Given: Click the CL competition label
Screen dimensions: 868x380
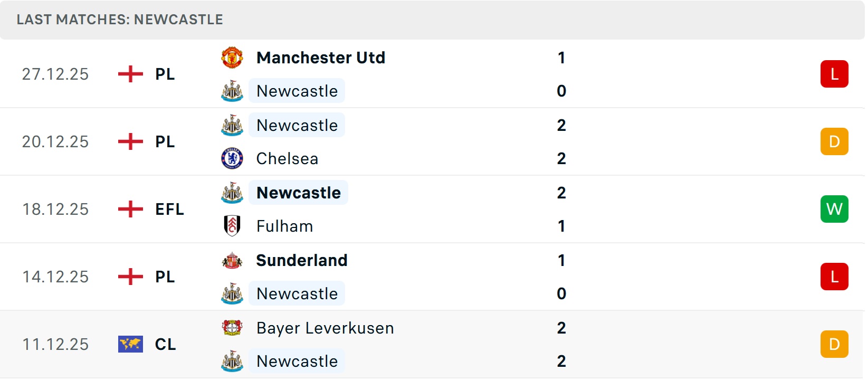Looking at the screenshot, I should pos(165,344).
